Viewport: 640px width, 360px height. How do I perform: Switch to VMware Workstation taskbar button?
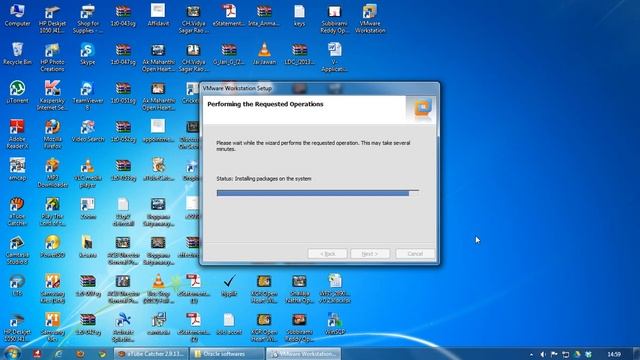(x=304, y=353)
